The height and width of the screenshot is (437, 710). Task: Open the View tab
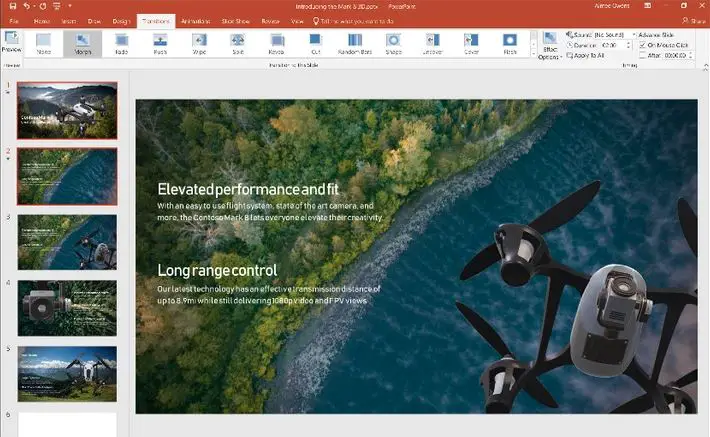pyautogui.click(x=297, y=21)
